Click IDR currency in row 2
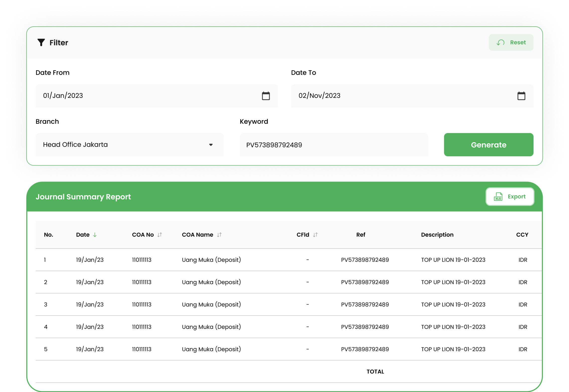Screen dimensions: 569x392 pos(522,282)
